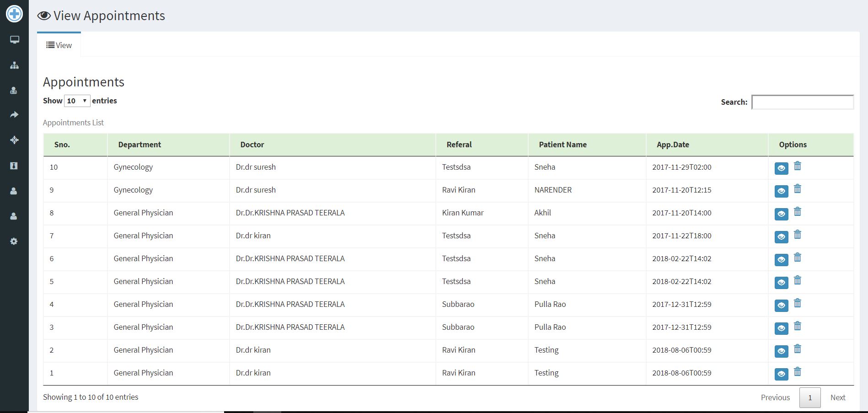Click in the Search input field

click(x=802, y=102)
